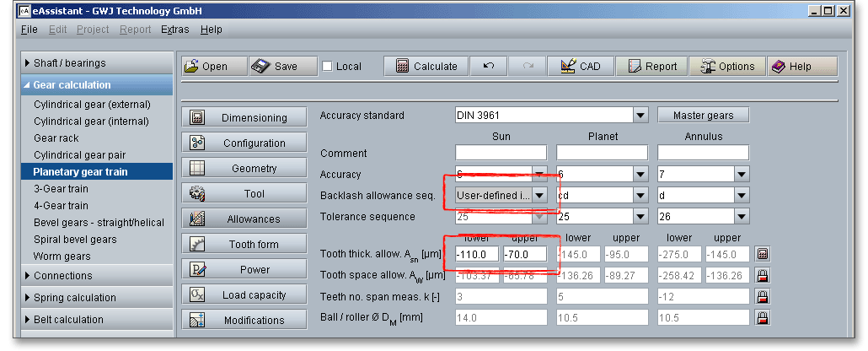This screenshot has height=351, width=868.
Task: Click the Save toolbar button
Action: point(275,67)
